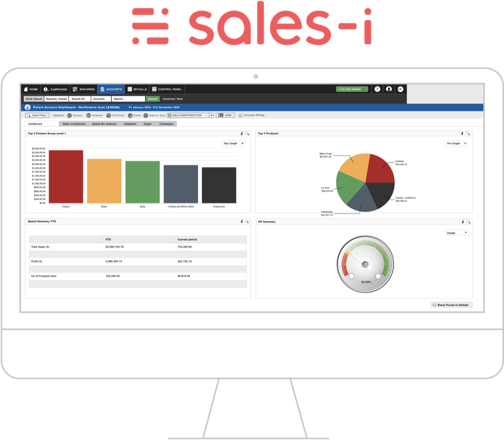Click No of Products Sold row label
Viewport: 504px width, 440px height.
coord(43,276)
